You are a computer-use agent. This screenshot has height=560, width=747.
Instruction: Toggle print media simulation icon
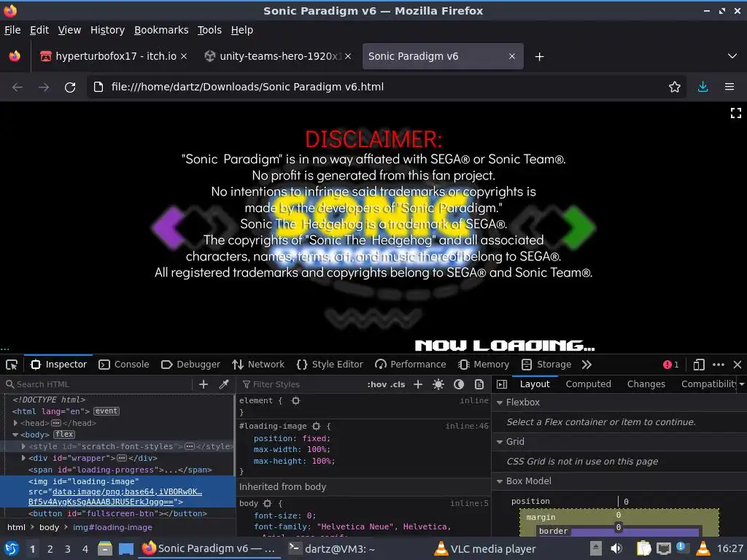pos(479,384)
